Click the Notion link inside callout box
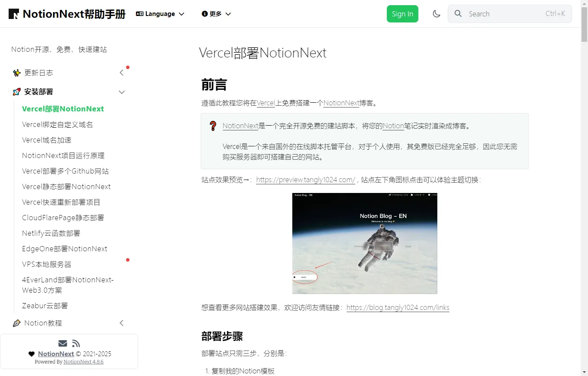 pyautogui.click(x=393, y=126)
